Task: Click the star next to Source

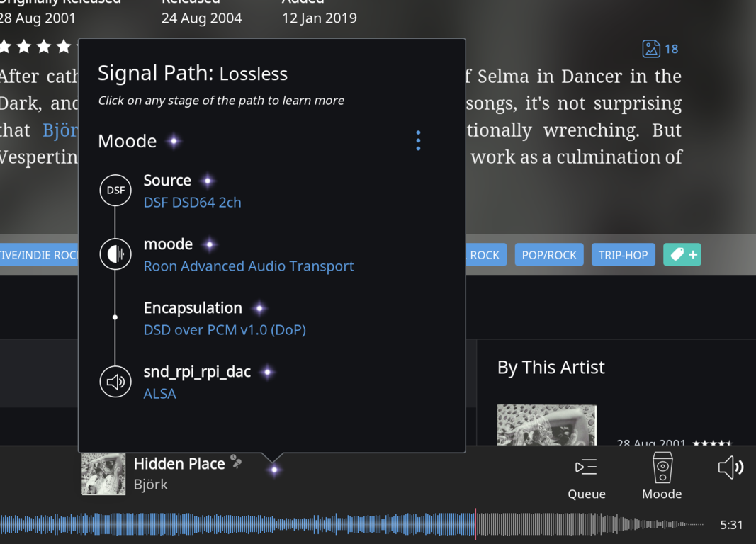Action: (x=208, y=181)
